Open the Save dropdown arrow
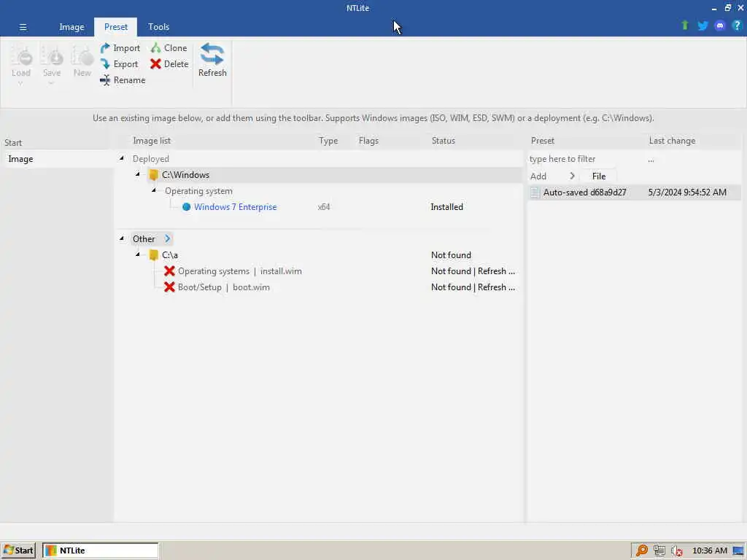This screenshot has width=747, height=560. pos(51,84)
